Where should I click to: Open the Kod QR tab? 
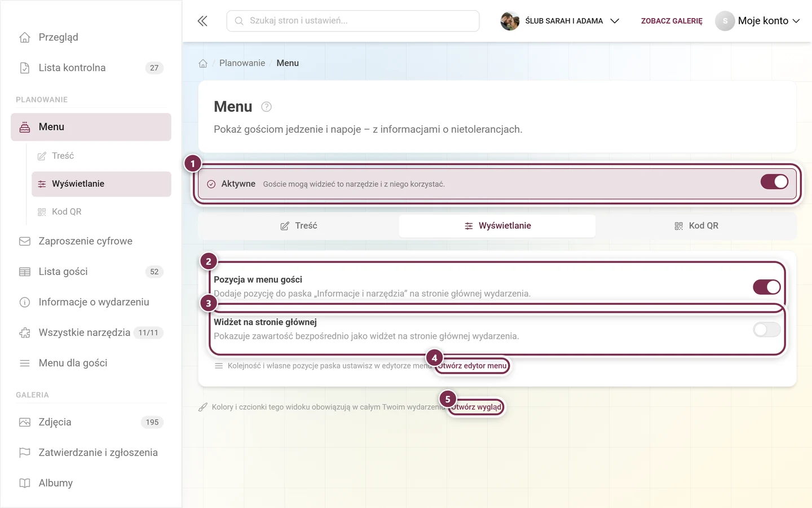(x=696, y=226)
